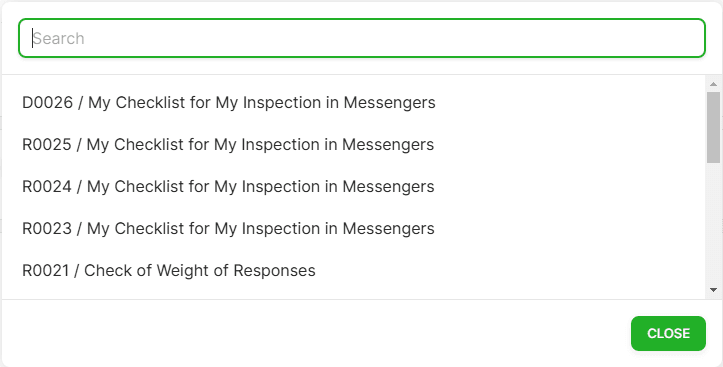Click the R0021 code label
The width and height of the screenshot is (723, 367).
(46, 270)
